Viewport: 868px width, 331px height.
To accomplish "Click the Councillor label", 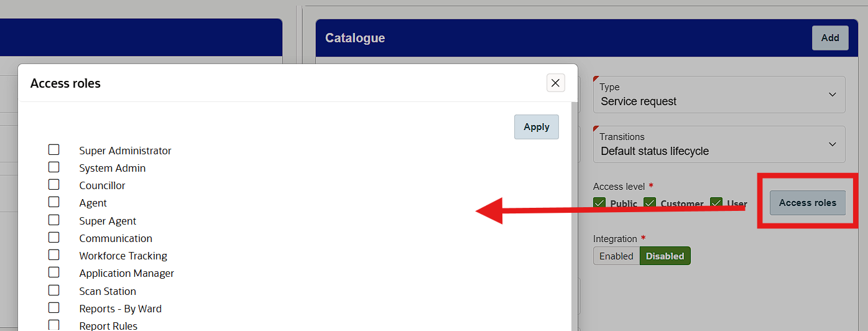I will pos(102,185).
